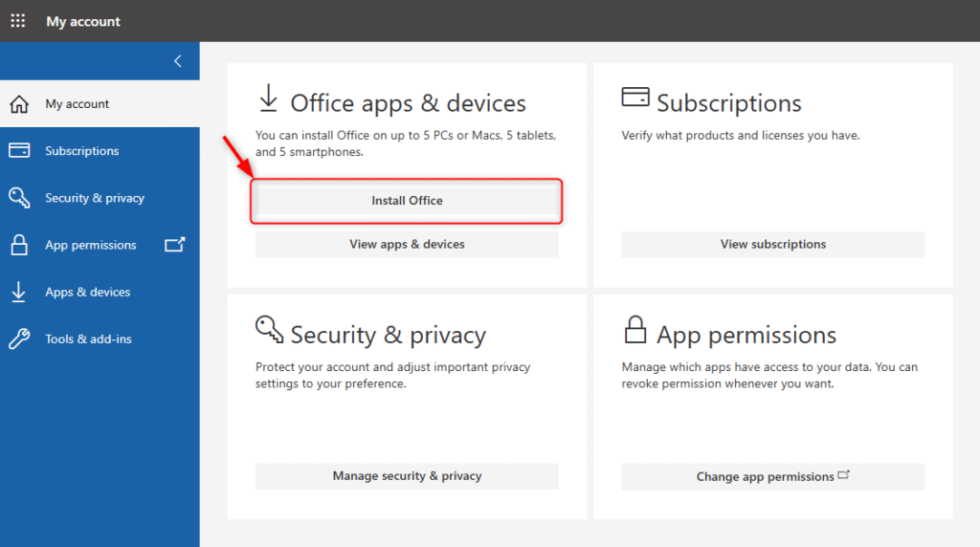Click Manage security & privacy button
This screenshot has height=547, width=980.
[407, 476]
